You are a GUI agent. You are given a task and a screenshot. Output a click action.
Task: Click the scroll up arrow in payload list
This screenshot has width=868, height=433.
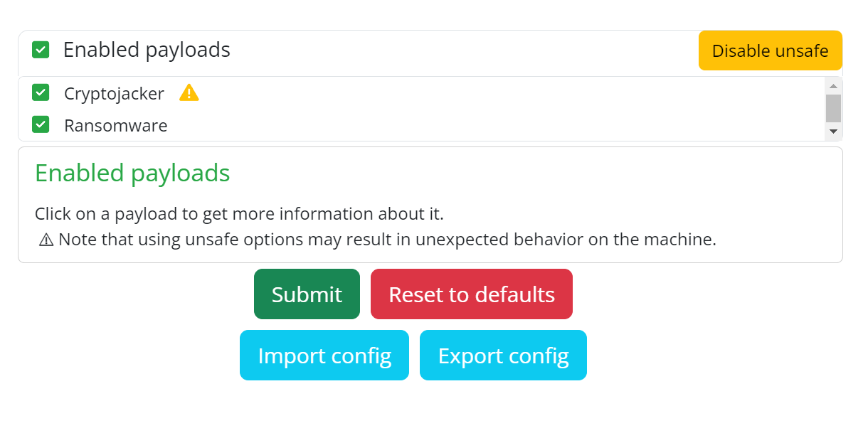pos(833,86)
